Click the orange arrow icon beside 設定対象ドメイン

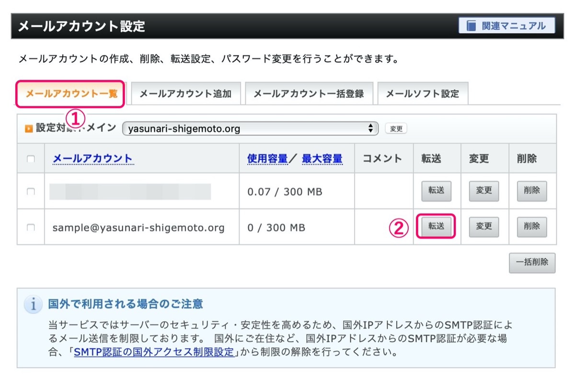pyautogui.click(x=28, y=128)
